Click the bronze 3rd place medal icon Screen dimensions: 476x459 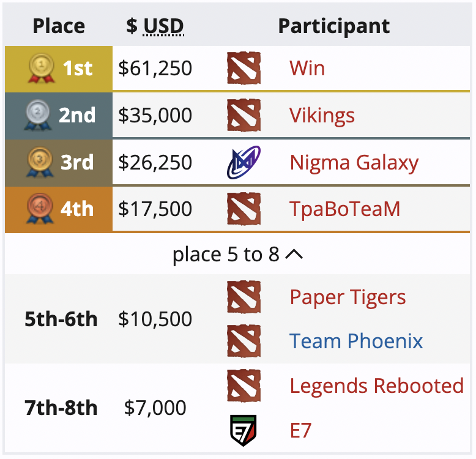(x=40, y=163)
